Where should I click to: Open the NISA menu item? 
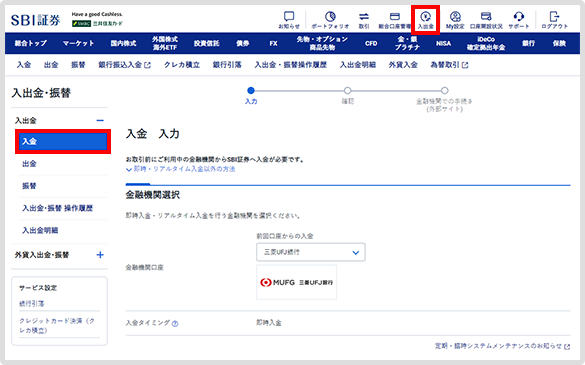point(444,43)
